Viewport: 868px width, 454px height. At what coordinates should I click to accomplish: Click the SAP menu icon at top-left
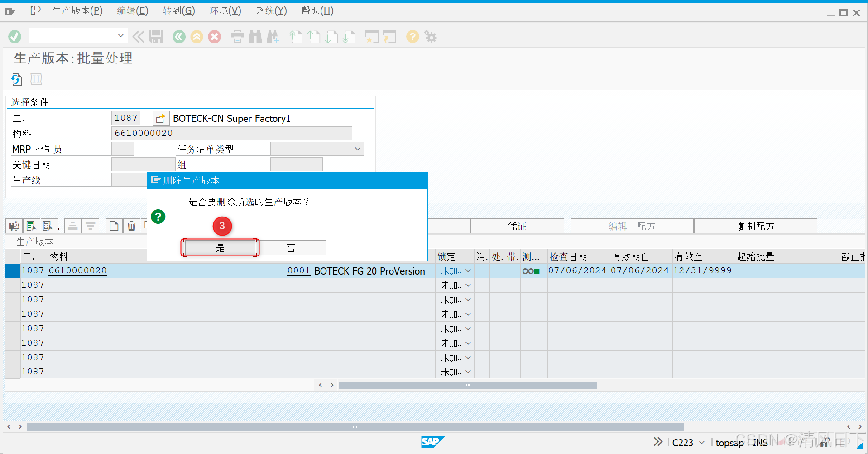coord(10,11)
